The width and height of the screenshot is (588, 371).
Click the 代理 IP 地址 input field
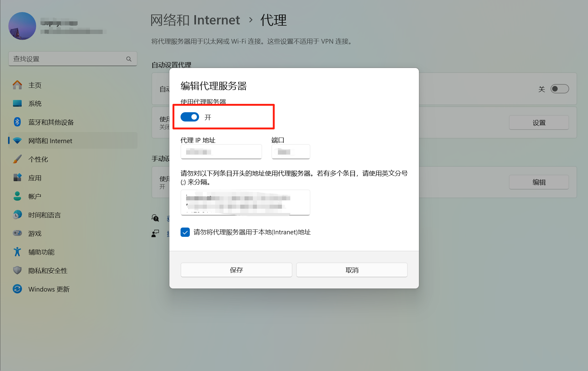coord(221,152)
